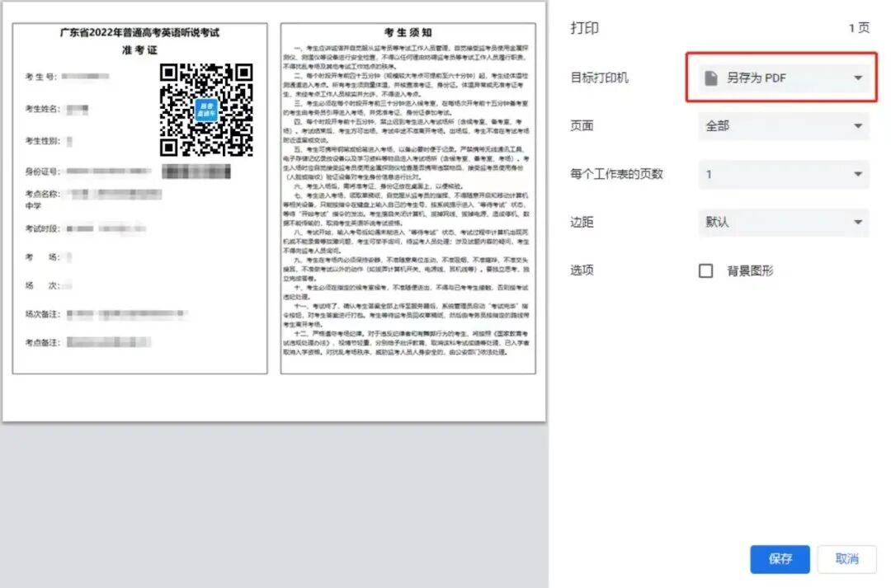Click the dropdown arrow on 目标打印机 selector
The height and width of the screenshot is (588, 891).
[x=857, y=77]
